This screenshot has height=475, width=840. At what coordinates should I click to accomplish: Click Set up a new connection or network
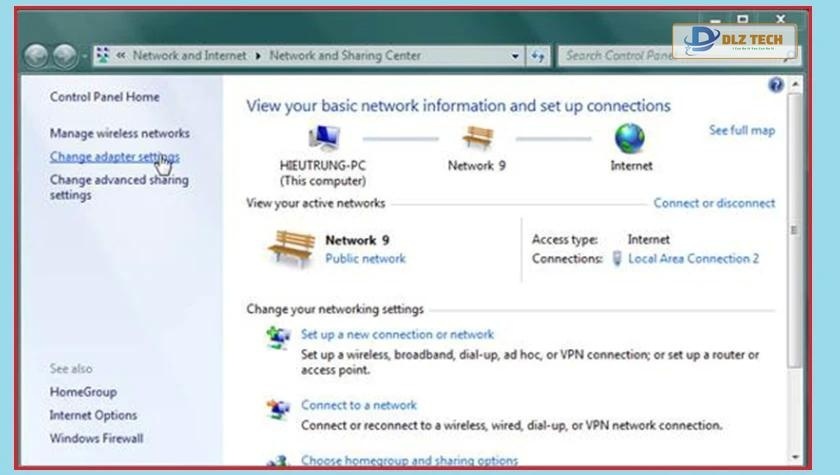(x=397, y=335)
